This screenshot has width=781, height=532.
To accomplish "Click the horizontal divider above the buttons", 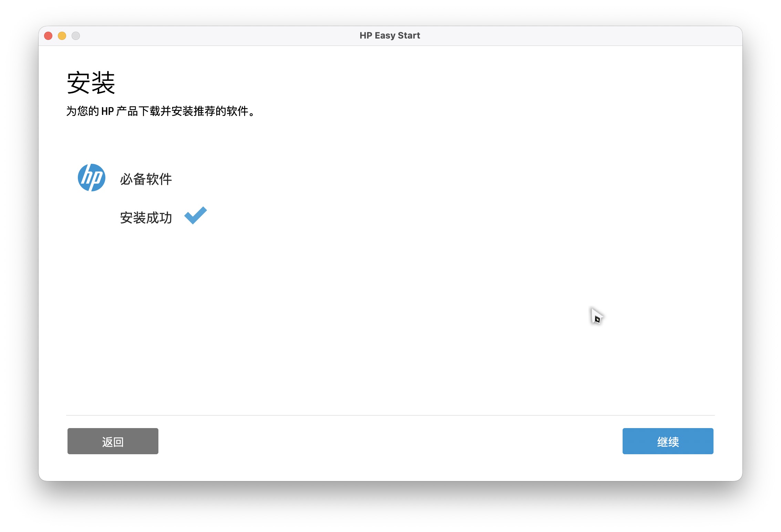I will pyautogui.click(x=390, y=415).
